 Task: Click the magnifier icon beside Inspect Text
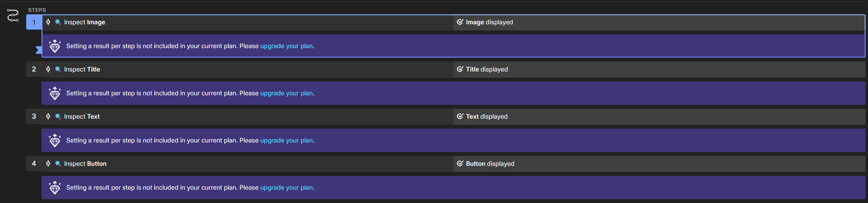58,116
